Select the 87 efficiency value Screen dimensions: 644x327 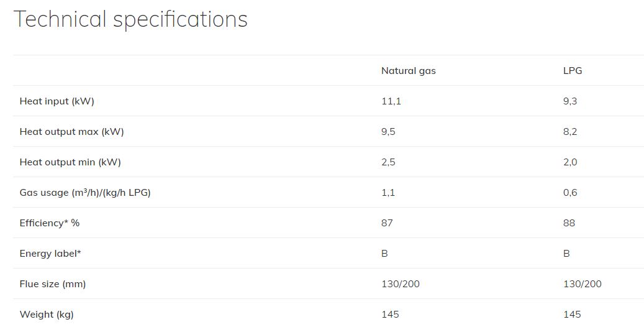click(387, 223)
